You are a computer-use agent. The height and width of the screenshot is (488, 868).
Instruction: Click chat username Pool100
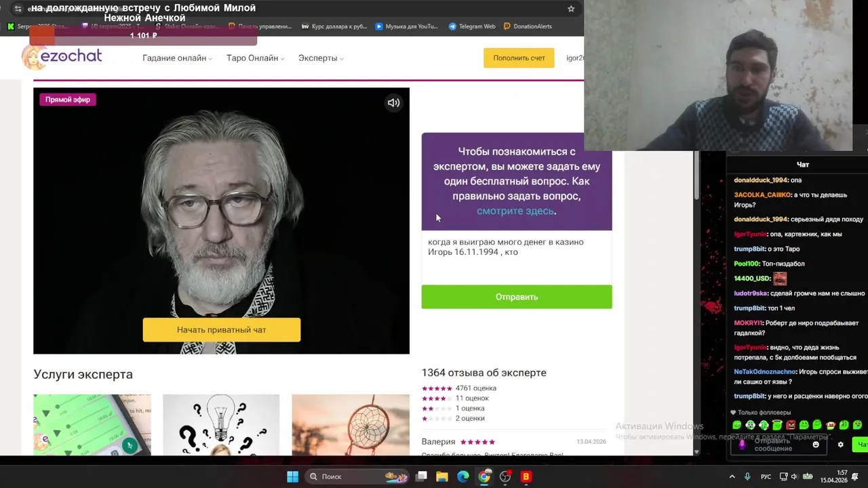747,264
